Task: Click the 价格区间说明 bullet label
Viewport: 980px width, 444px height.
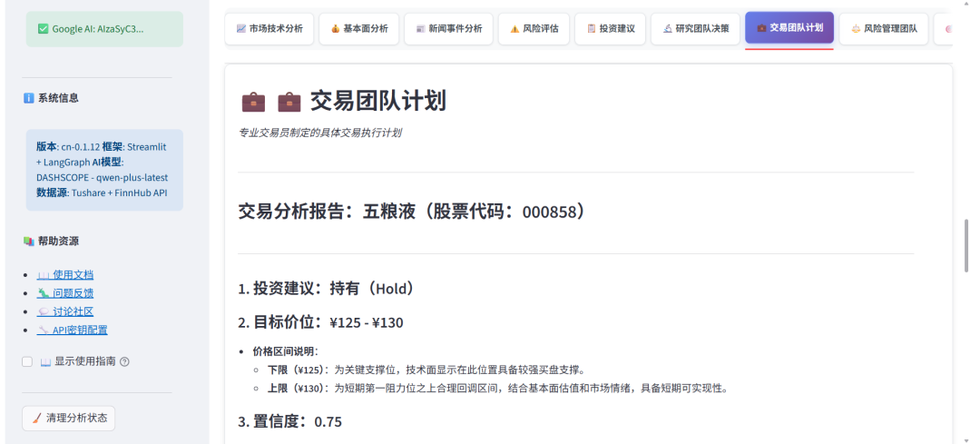Action: pyautogui.click(x=285, y=350)
